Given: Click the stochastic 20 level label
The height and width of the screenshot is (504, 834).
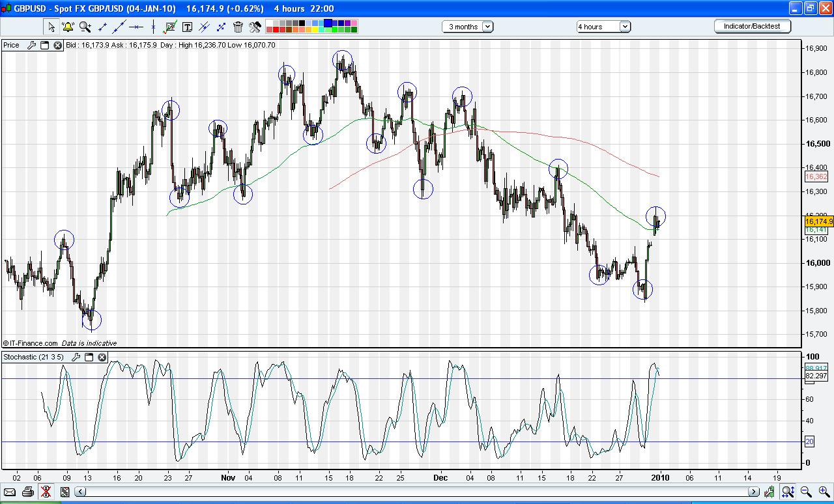Looking at the screenshot, I should click(x=810, y=442).
